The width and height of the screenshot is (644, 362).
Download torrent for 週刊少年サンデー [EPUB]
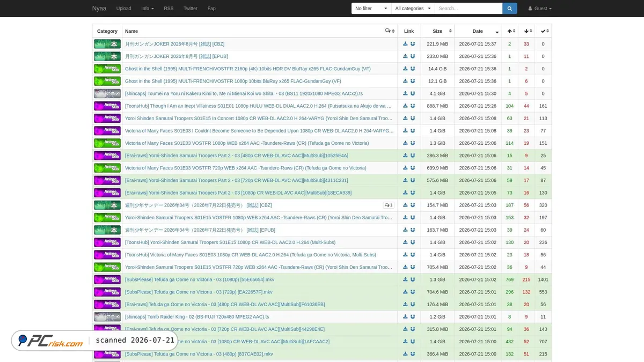[405, 230]
